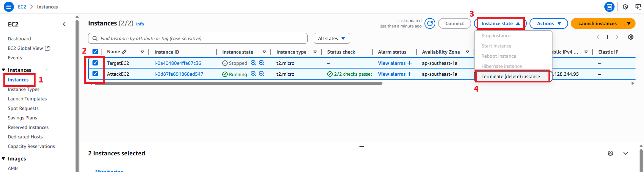The width and height of the screenshot is (644, 172).
Task: Open instance ID i-0d87fe691868ad547
Action: (179, 74)
